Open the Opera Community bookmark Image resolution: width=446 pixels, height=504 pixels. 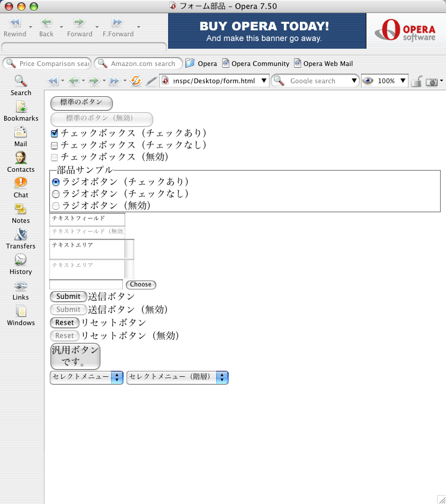click(256, 64)
